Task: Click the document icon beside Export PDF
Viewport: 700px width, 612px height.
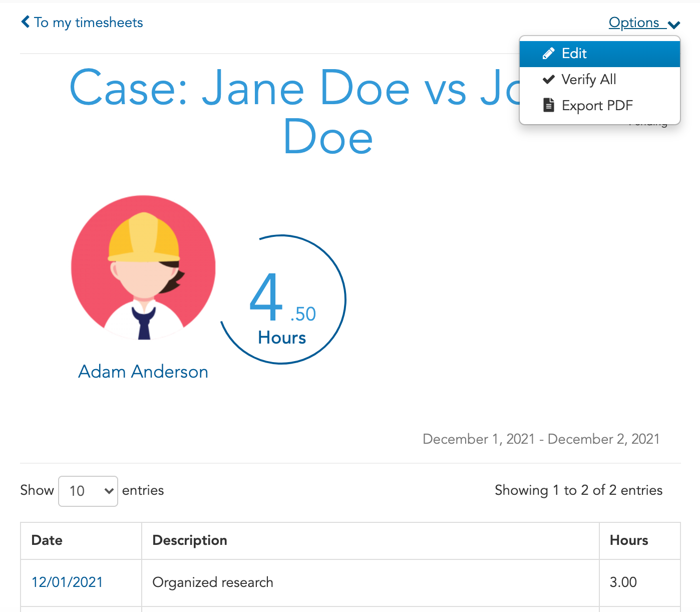Action: 549,105
